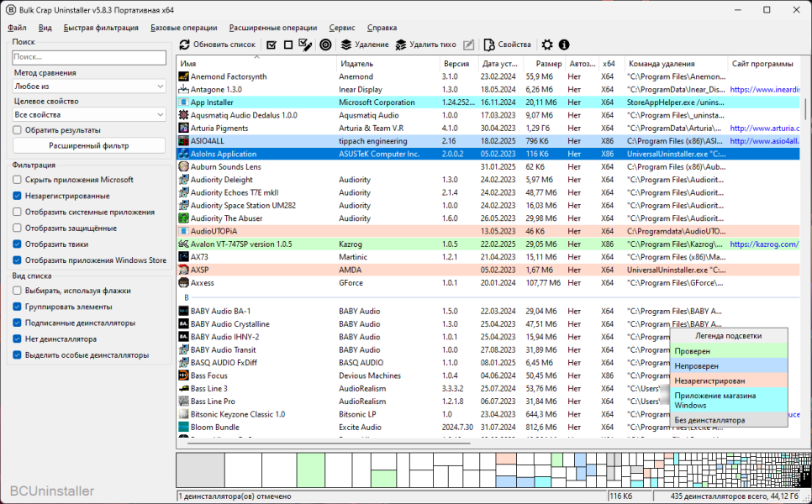Click the Axxess row icon
The width and height of the screenshot is (812, 504).
pyautogui.click(x=183, y=282)
